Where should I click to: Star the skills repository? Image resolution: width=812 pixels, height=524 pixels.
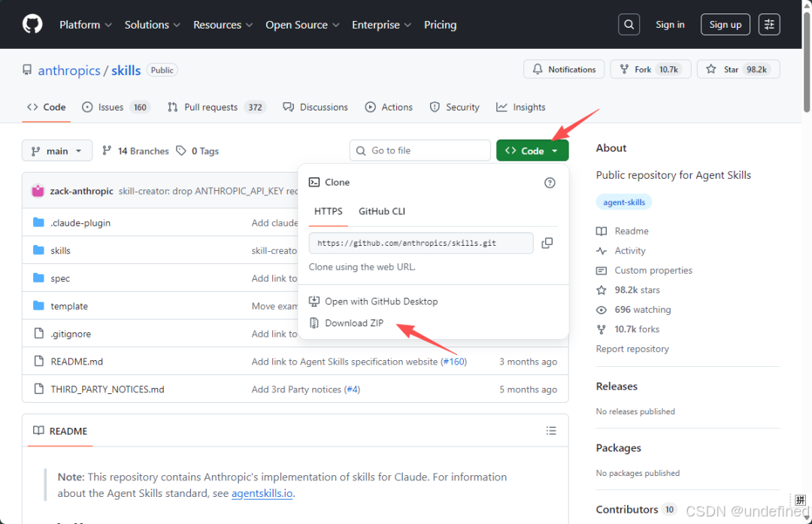point(738,69)
